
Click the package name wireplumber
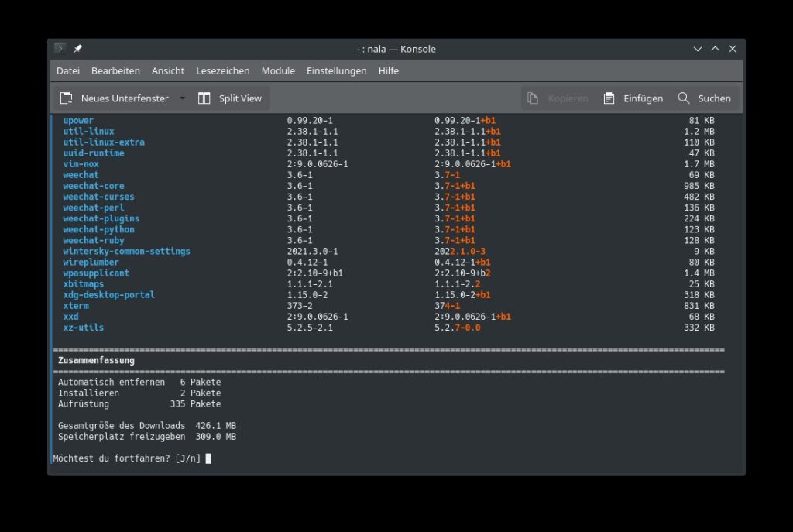click(x=91, y=262)
